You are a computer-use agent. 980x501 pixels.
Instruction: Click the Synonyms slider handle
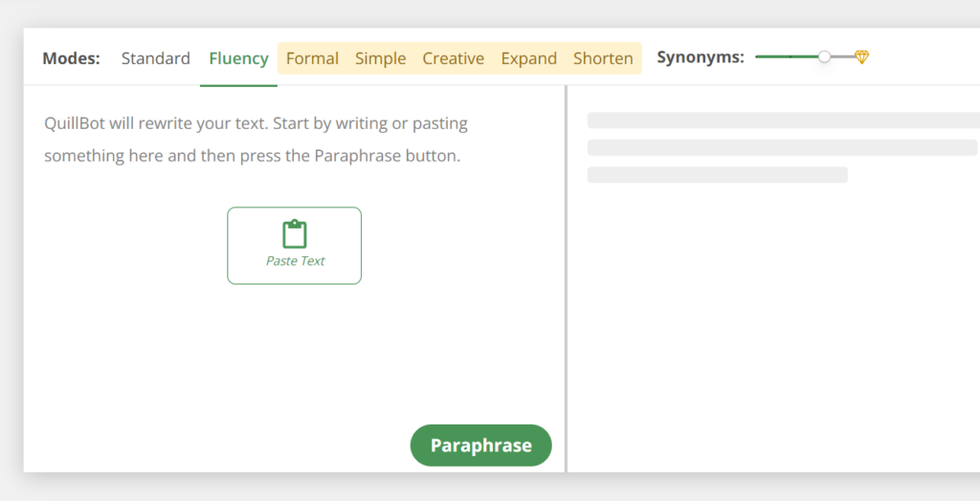pos(824,56)
